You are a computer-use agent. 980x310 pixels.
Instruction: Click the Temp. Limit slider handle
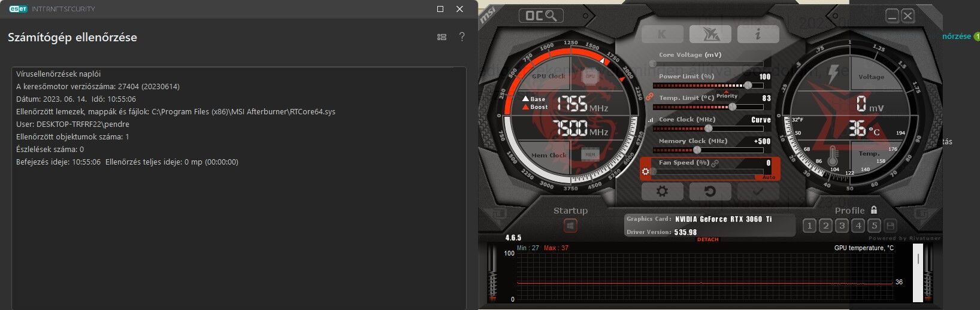732,107
